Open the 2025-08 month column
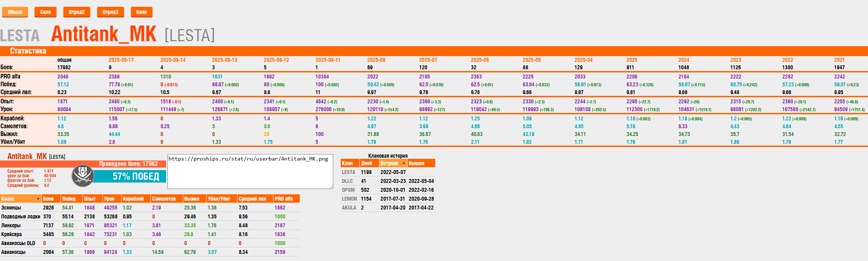868x261 pixels. point(376,60)
